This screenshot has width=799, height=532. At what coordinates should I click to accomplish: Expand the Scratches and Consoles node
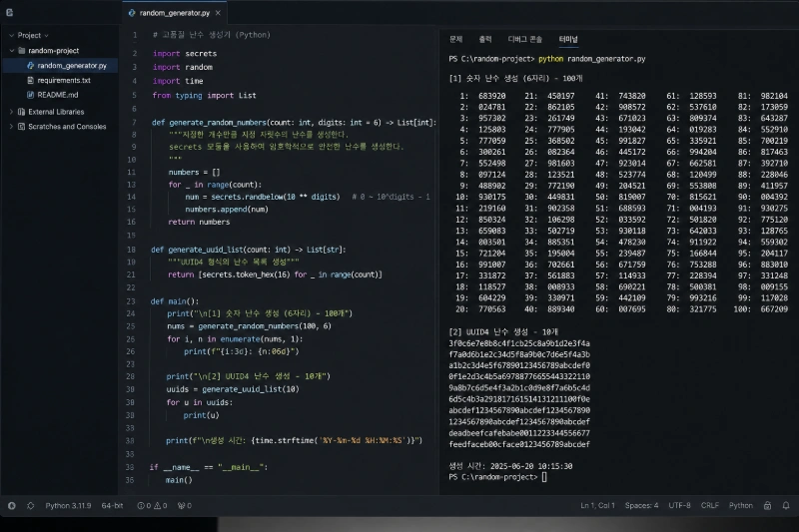click(11, 127)
